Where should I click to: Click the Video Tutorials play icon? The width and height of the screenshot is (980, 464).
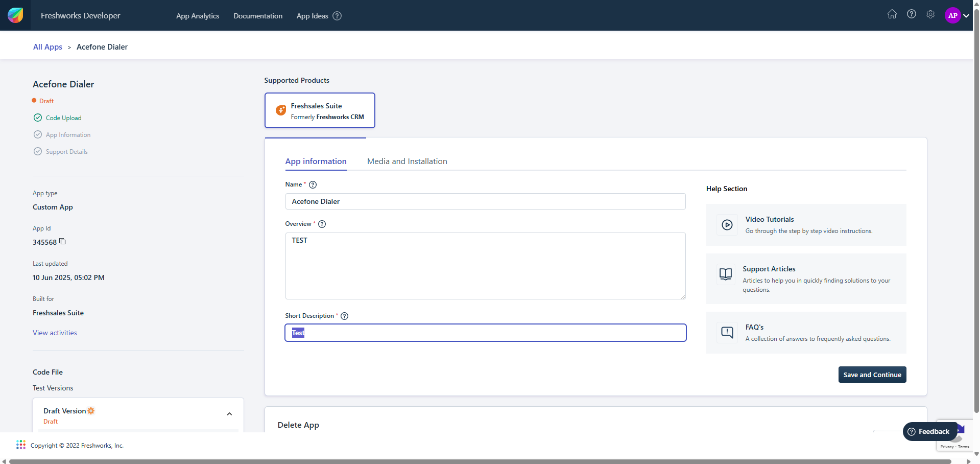click(x=727, y=225)
